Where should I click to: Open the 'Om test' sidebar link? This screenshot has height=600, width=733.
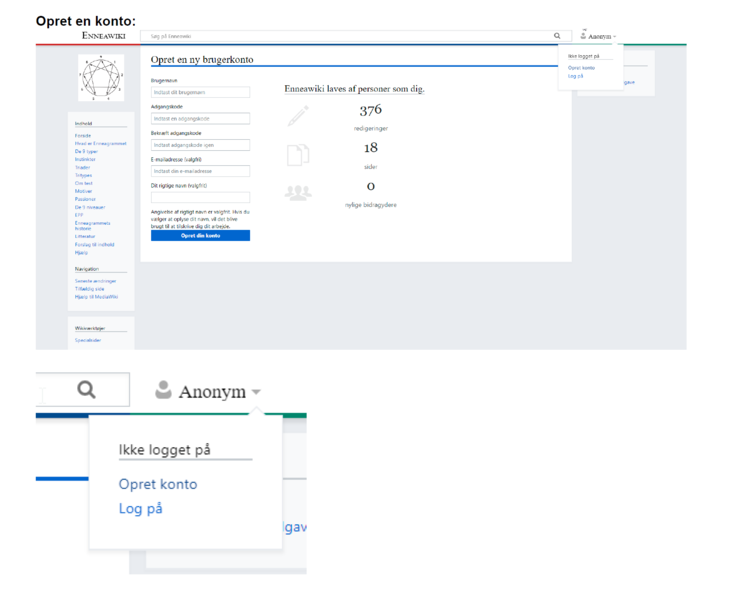pyautogui.click(x=84, y=183)
